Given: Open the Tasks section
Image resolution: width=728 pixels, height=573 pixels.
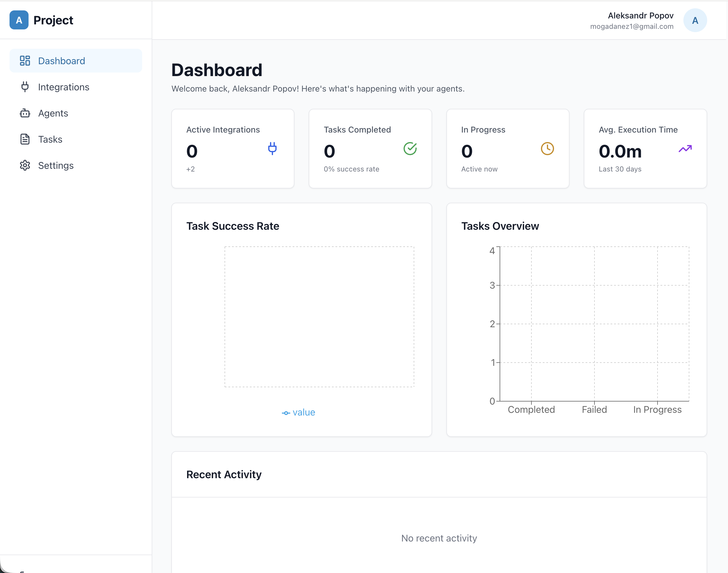Looking at the screenshot, I should [x=50, y=140].
